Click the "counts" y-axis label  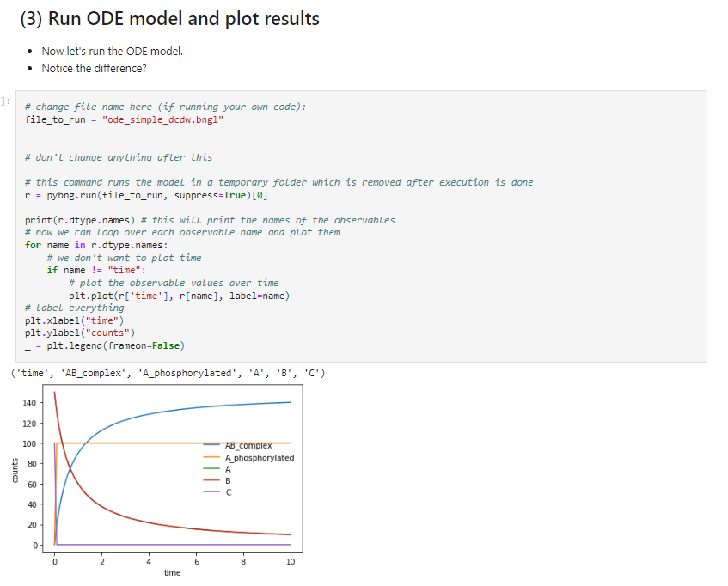[x=14, y=474]
